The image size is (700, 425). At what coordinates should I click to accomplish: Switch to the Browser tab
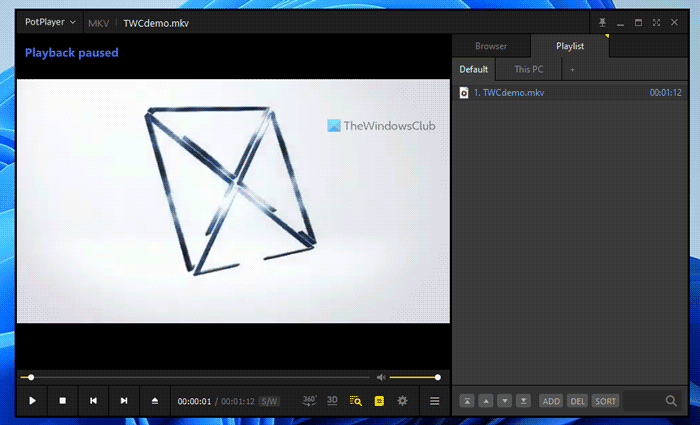tap(491, 46)
